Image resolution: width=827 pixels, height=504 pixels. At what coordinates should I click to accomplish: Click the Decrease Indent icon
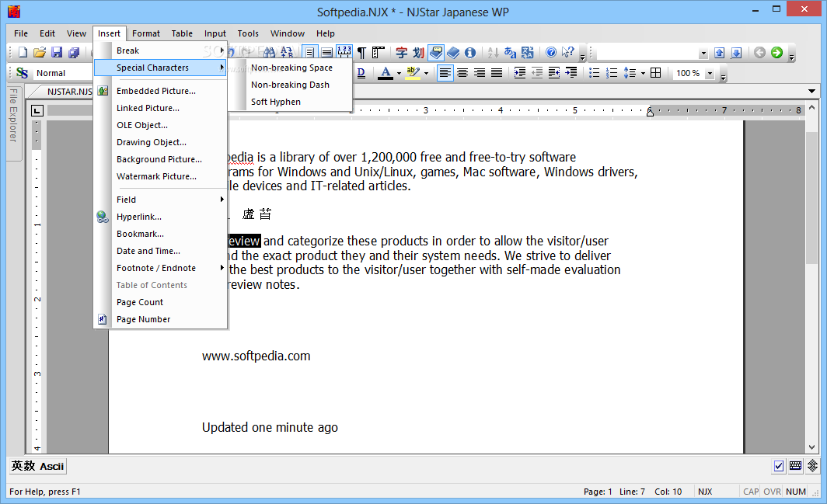click(x=536, y=73)
